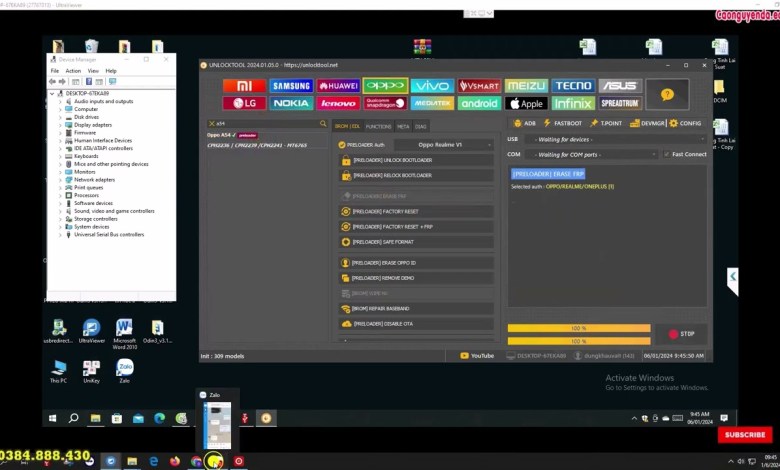Open ADB tools in UnlockTool
This screenshot has height=470, width=780.
[x=524, y=123]
